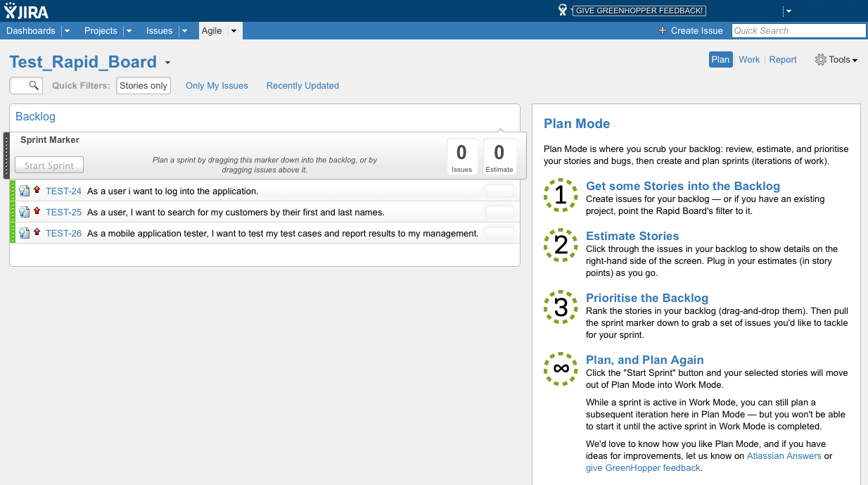This screenshot has width=868, height=485.
Task: Click the estimate field for TEST-24
Action: click(499, 191)
